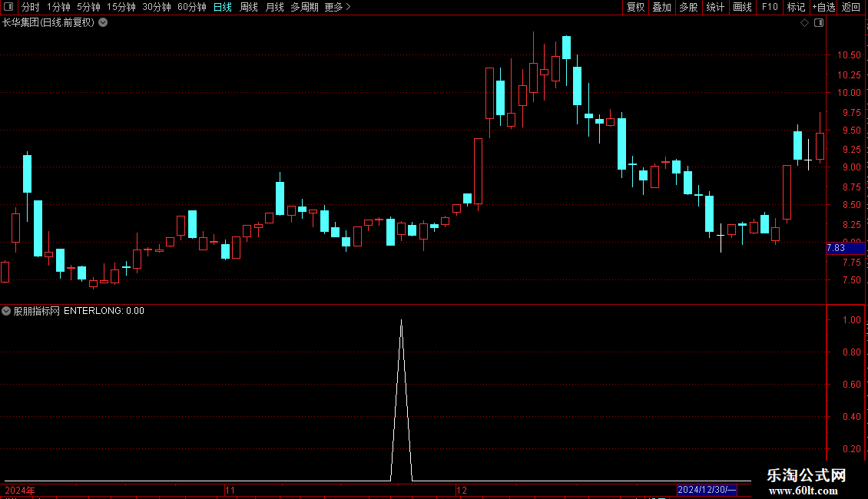Select the 30分钟 period

point(157,7)
